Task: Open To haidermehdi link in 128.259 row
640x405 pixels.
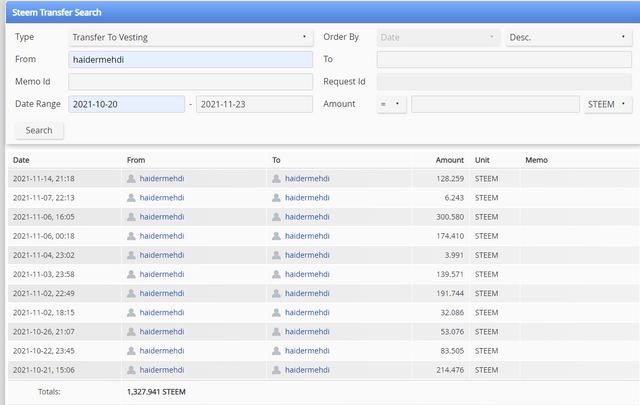Action: 307,178
